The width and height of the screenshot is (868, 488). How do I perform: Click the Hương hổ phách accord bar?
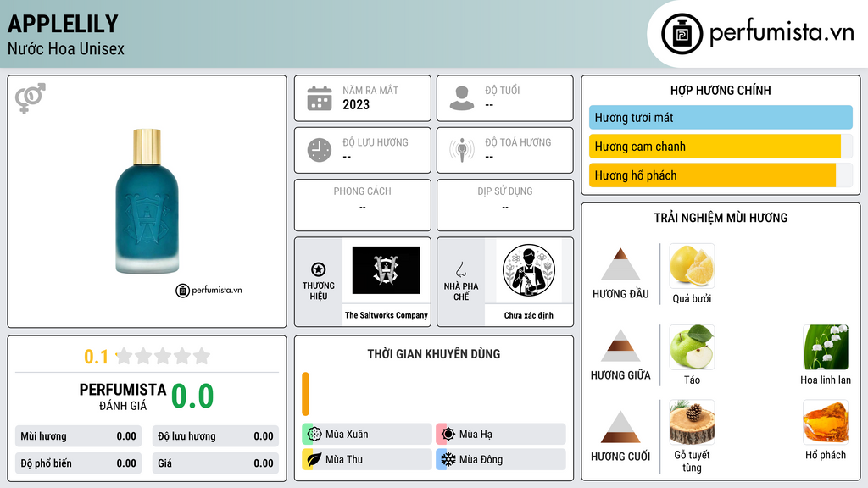(x=721, y=175)
